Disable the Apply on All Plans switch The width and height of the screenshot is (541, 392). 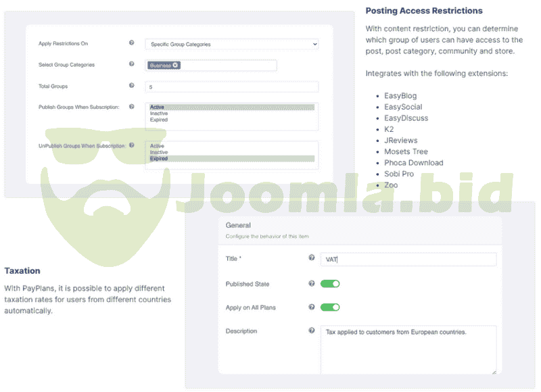(x=330, y=308)
